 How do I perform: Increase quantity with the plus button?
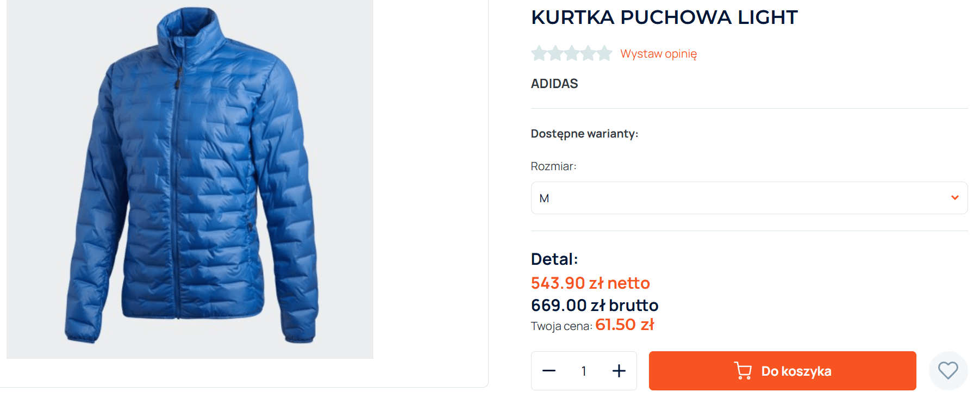619,371
